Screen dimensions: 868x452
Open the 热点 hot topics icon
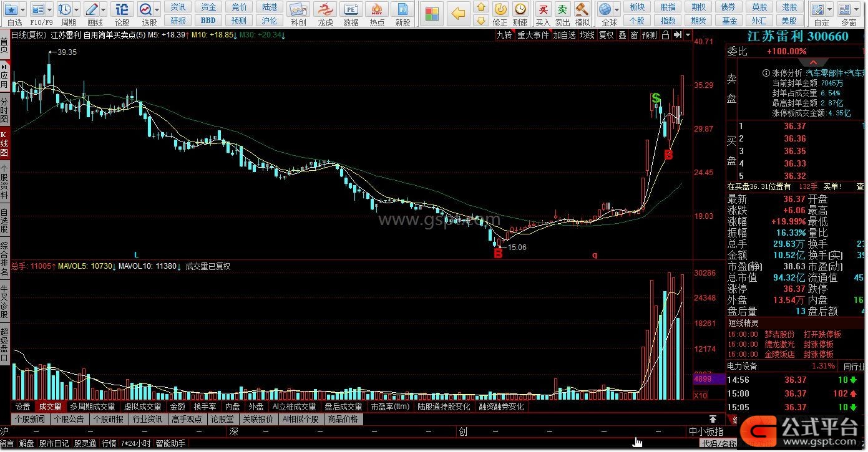point(377,10)
